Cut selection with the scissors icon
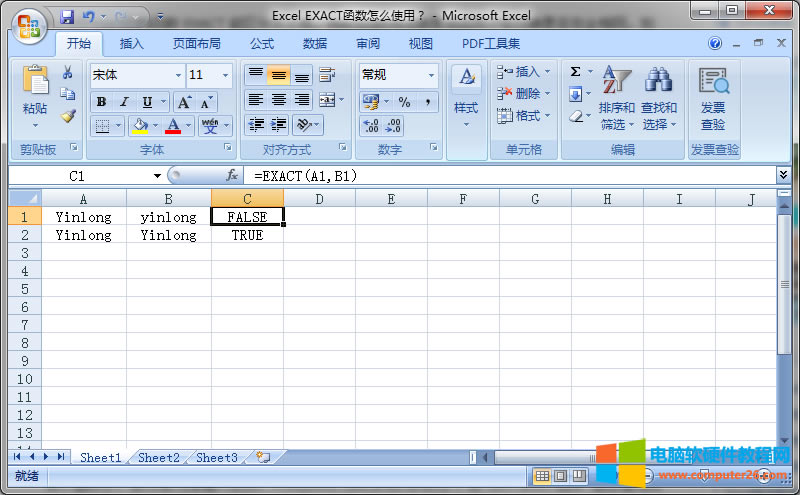Screen dimensions: 800x495 [67, 72]
